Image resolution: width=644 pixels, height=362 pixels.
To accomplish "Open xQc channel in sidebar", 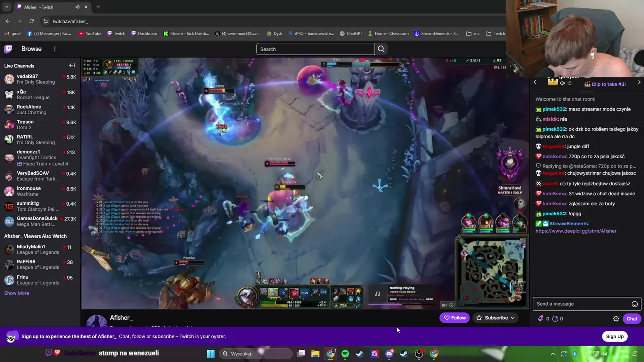I will [x=40, y=95].
